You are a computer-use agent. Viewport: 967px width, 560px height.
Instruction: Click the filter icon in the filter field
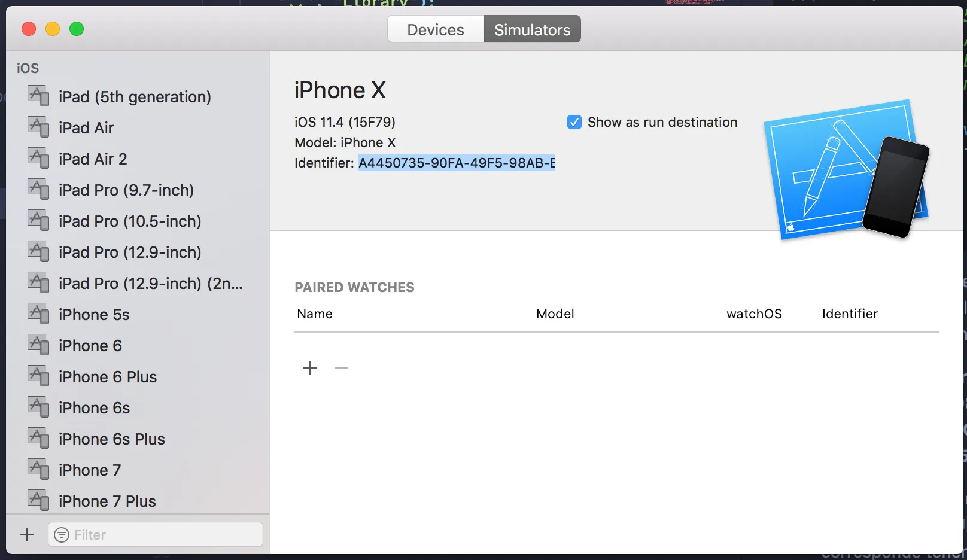pyautogui.click(x=62, y=535)
